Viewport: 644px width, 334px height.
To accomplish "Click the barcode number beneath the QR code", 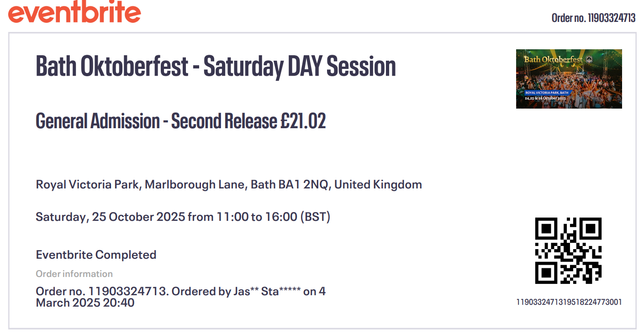I will (569, 302).
